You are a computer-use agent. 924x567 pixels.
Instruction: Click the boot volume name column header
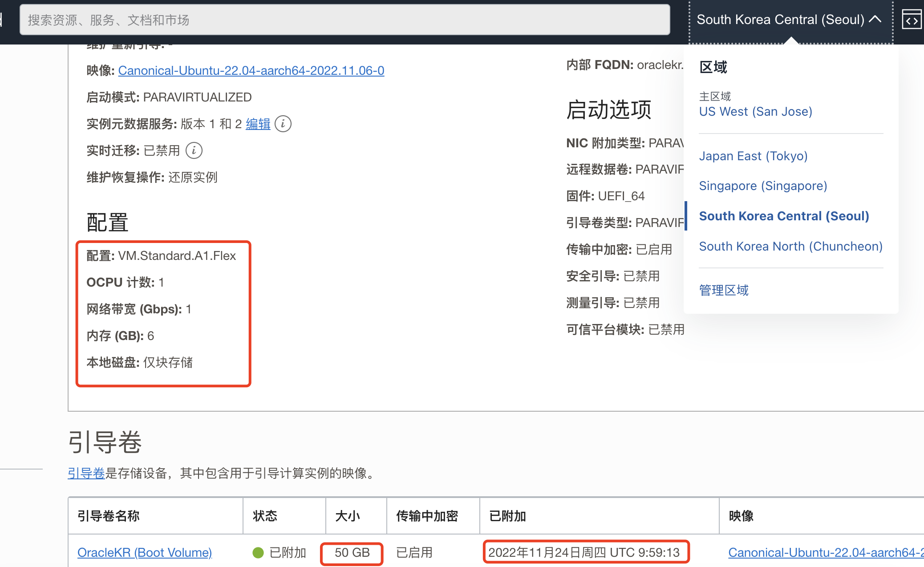click(x=109, y=516)
